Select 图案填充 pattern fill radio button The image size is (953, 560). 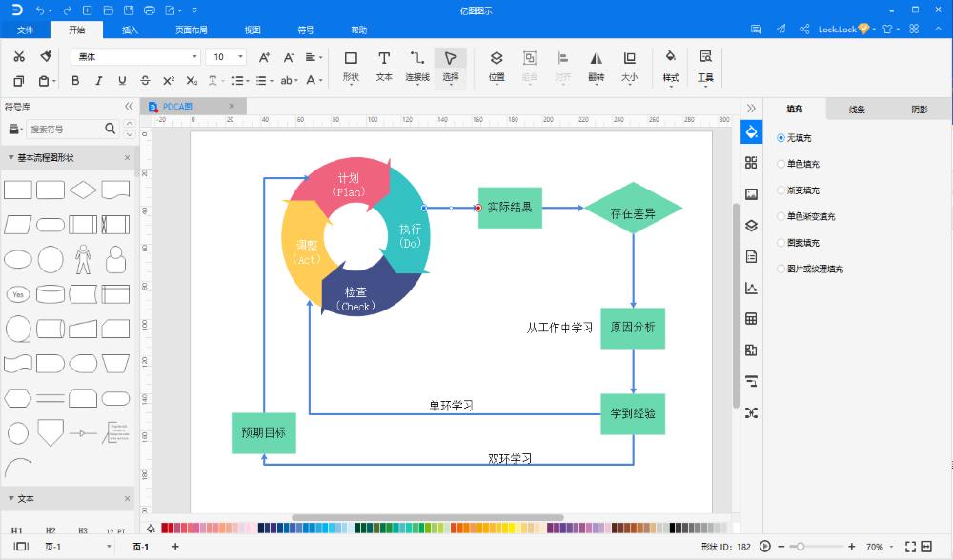click(781, 243)
